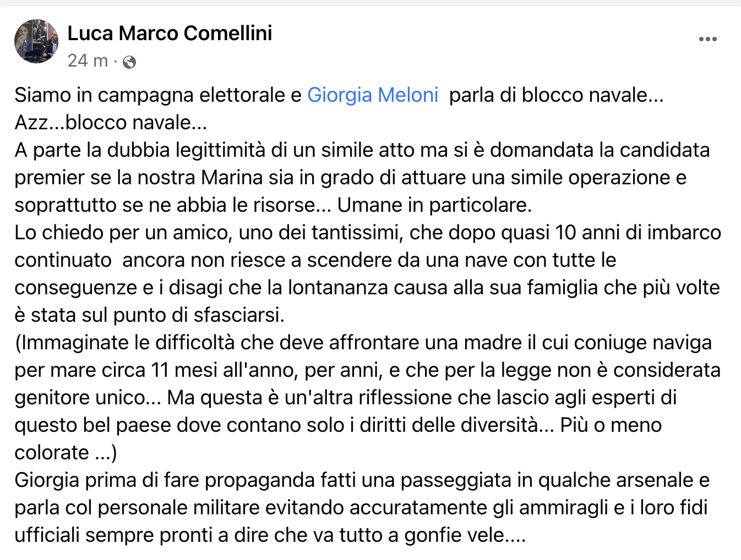741x560 pixels.
Task: Open the Luca Marco Comellini profile name
Action: (x=170, y=34)
